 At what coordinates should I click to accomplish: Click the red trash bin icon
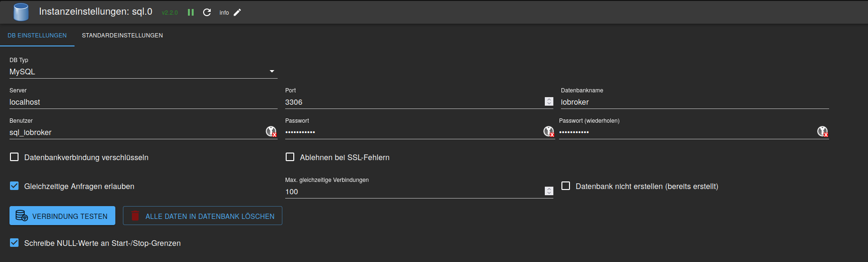[x=135, y=216]
